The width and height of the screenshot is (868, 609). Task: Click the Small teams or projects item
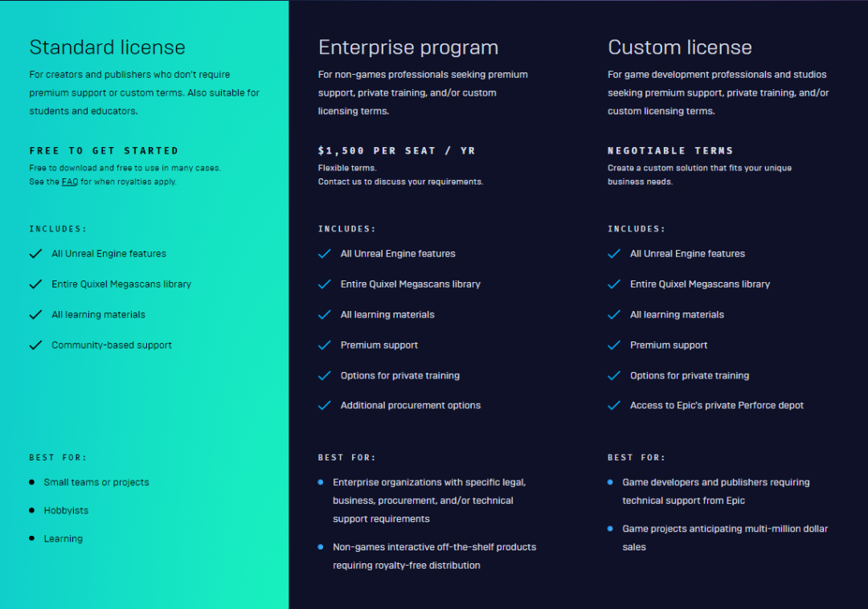pyautogui.click(x=96, y=482)
